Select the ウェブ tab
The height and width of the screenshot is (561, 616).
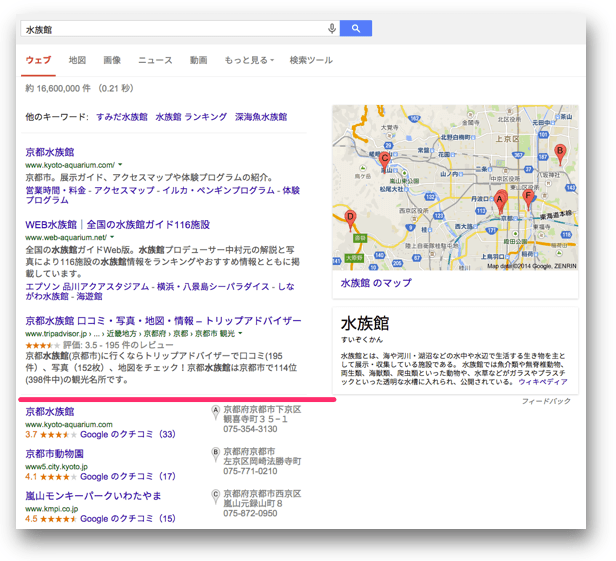(38, 60)
